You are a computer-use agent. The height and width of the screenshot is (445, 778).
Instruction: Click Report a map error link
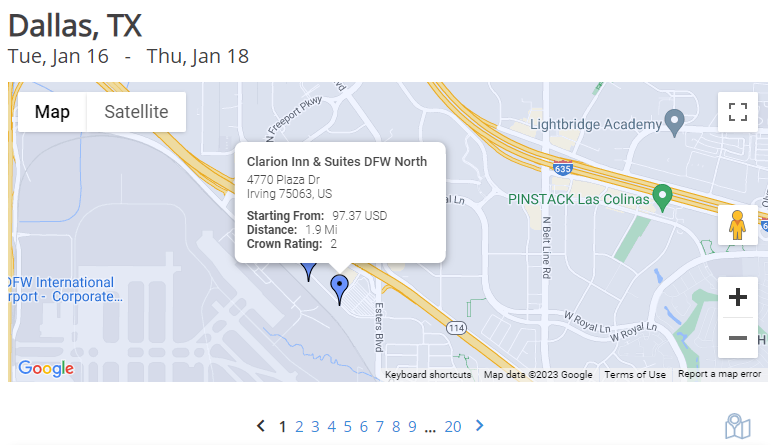[x=719, y=375]
